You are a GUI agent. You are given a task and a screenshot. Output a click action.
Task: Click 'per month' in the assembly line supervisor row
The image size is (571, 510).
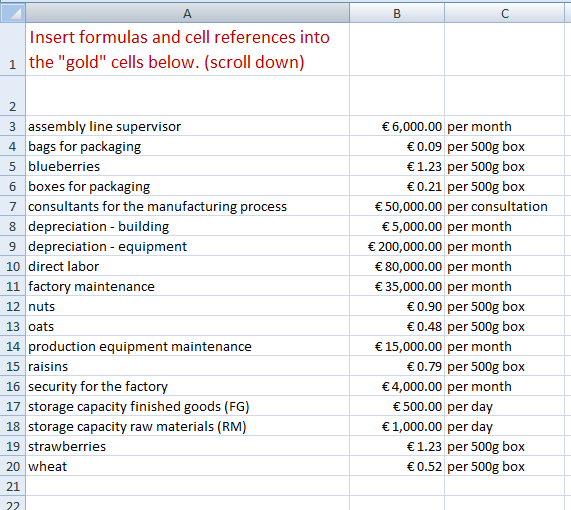coord(504,126)
